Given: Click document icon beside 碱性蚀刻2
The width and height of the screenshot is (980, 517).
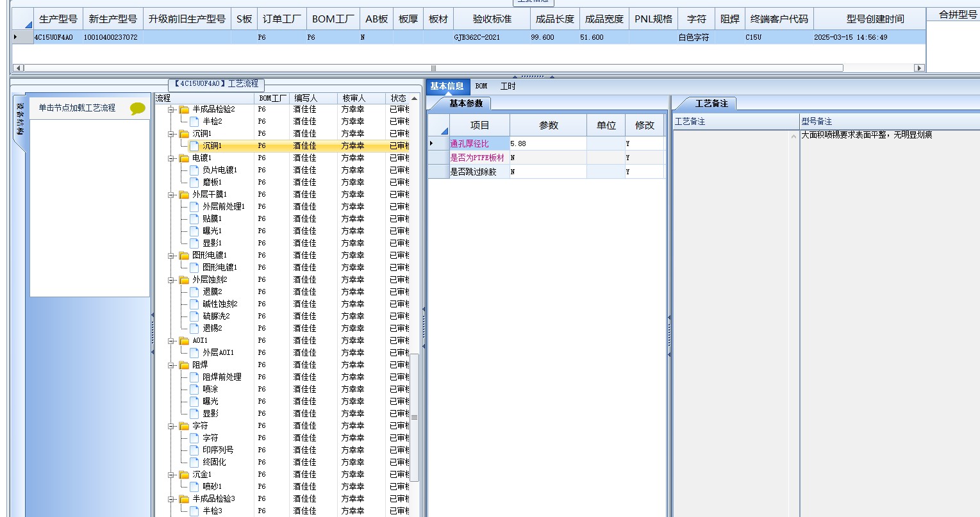Looking at the screenshot, I should pos(194,304).
